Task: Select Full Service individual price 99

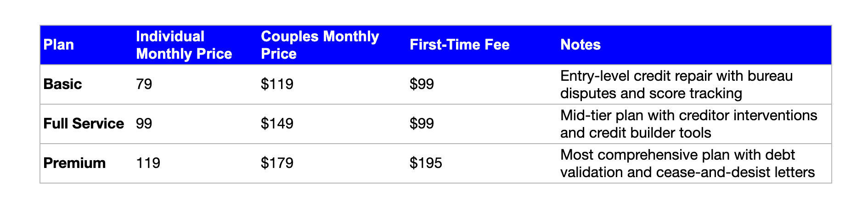Action: click(144, 124)
